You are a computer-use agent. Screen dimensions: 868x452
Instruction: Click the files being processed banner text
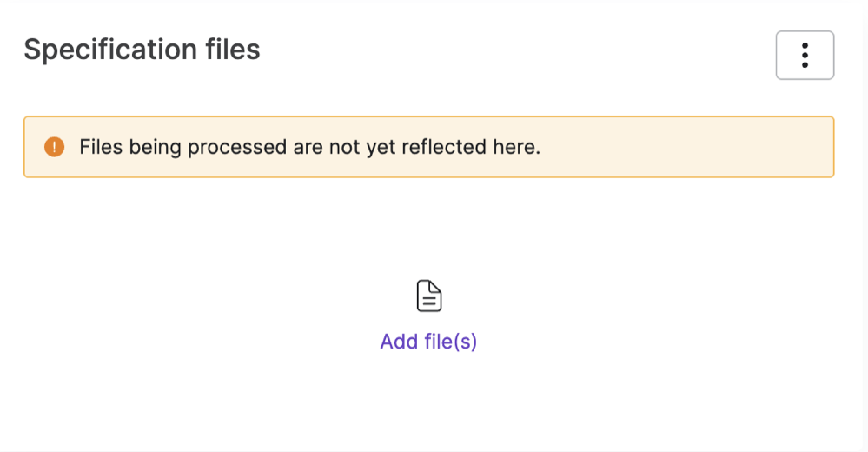point(309,148)
